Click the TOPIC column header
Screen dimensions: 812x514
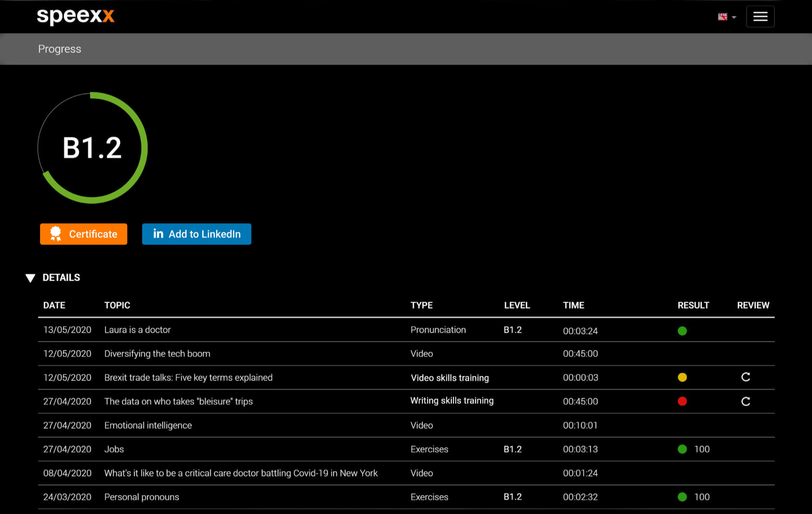coord(117,305)
